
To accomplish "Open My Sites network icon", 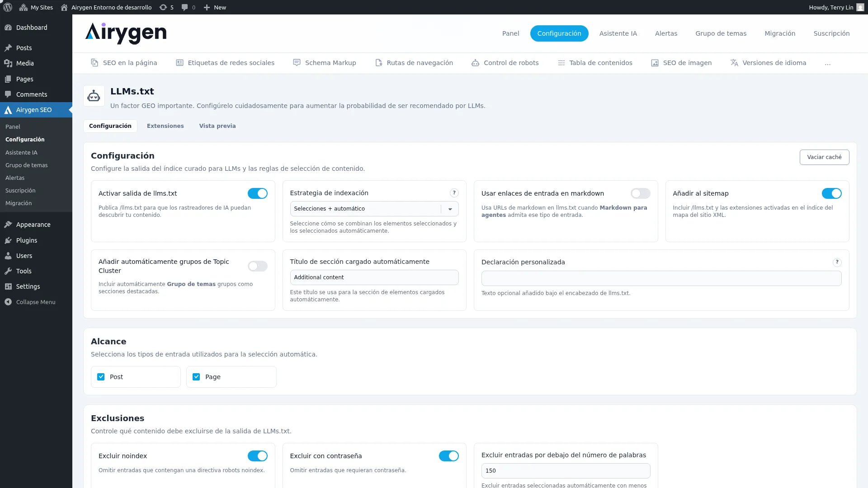I will tap(24, 7).
